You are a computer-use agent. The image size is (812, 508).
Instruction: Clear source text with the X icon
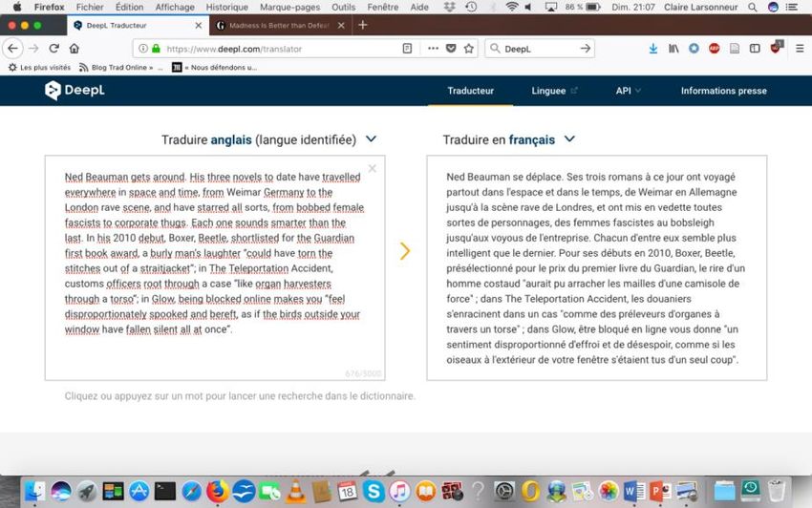[372, 168]
